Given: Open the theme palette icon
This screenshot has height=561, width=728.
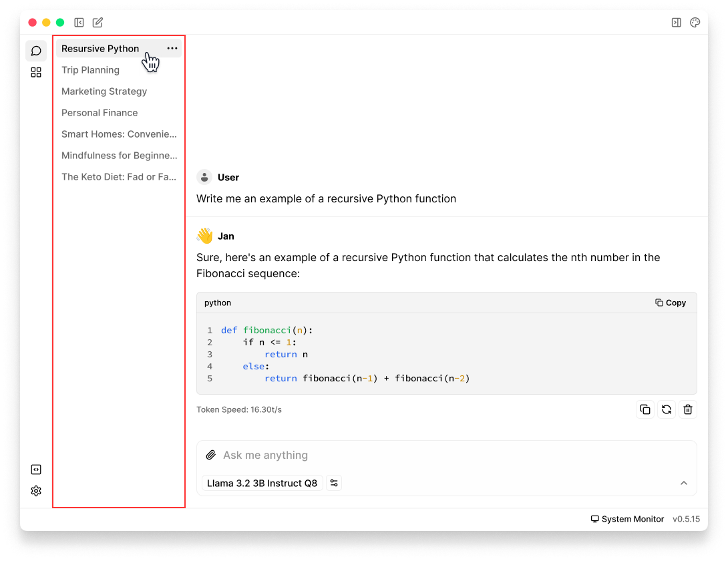Looking at the screenshot, I should (x=695, y=22).
